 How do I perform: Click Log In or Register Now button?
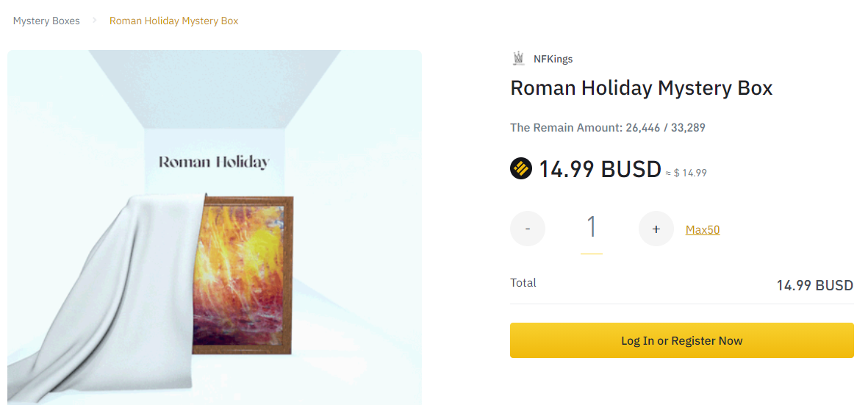(682, 340)
